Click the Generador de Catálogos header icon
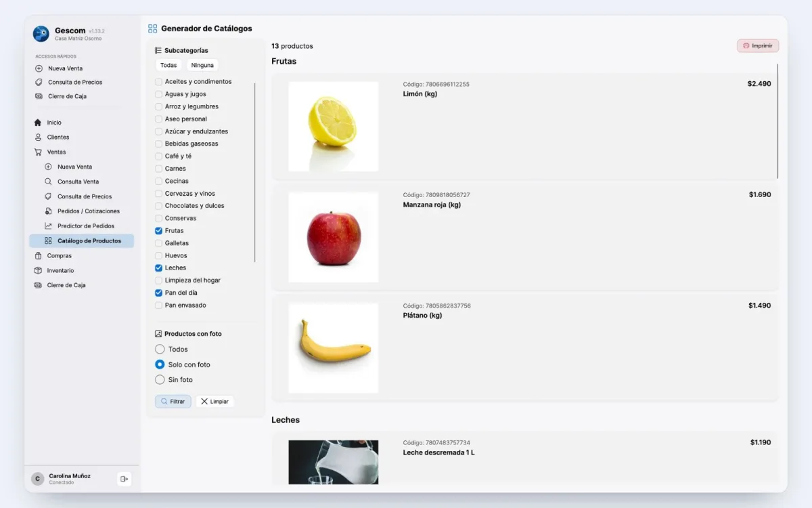Screen dimensions: 812x508 pyautogui.click(x=152, y=28)
